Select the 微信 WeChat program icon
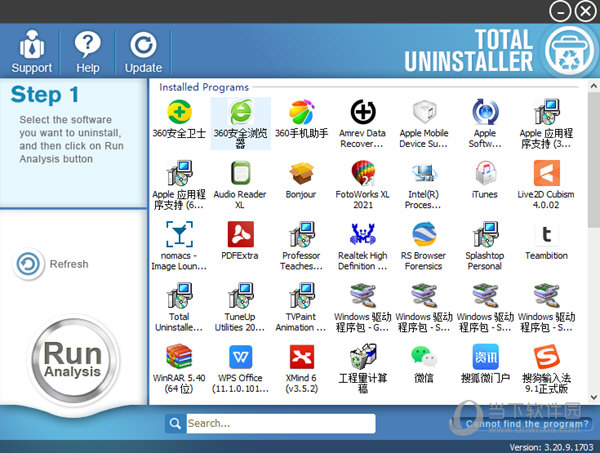Viewport: 600px width, 453px height. point(424,356)
